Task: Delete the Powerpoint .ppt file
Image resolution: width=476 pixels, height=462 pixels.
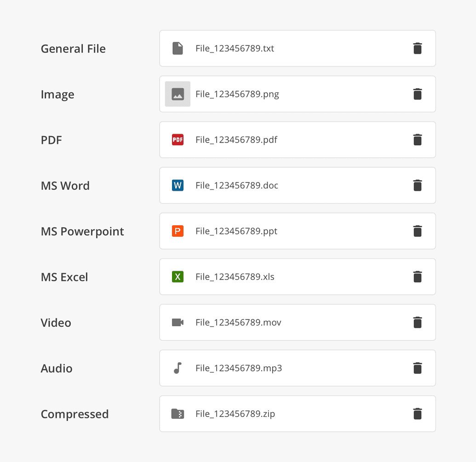Action: (418, 231)
